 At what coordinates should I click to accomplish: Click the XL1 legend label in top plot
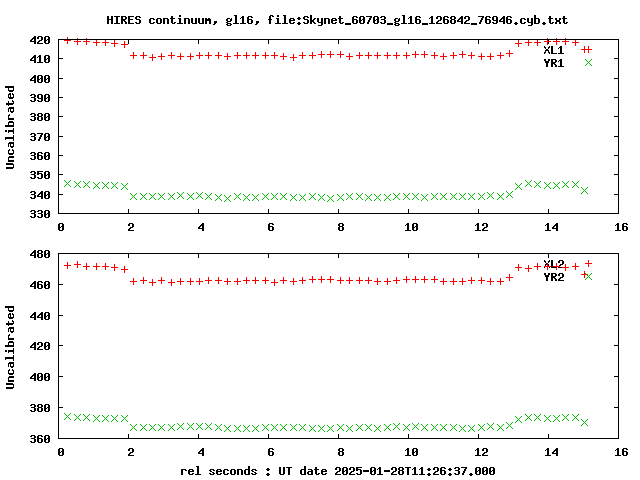click(553, 50)
